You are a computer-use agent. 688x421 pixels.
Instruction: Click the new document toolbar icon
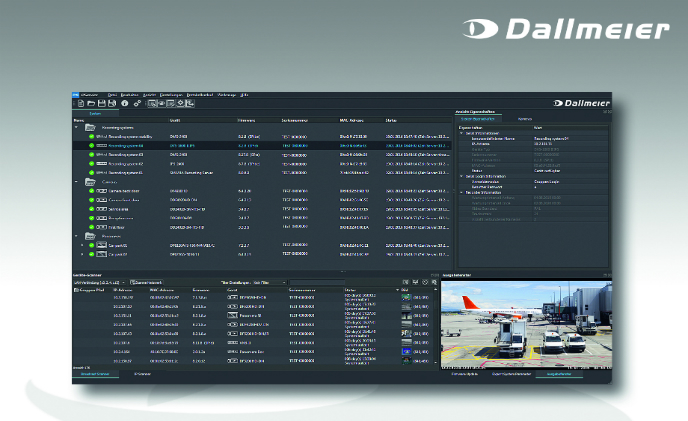(81, 104)
